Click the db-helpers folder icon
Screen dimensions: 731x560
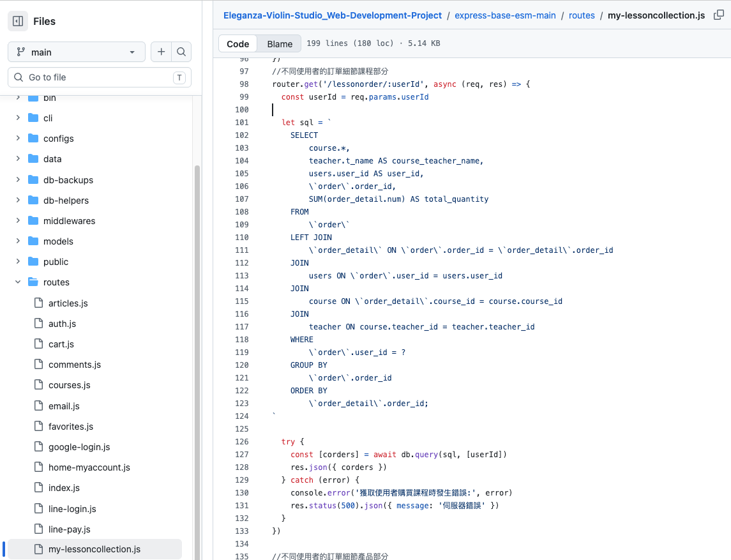tap(33, 201)
